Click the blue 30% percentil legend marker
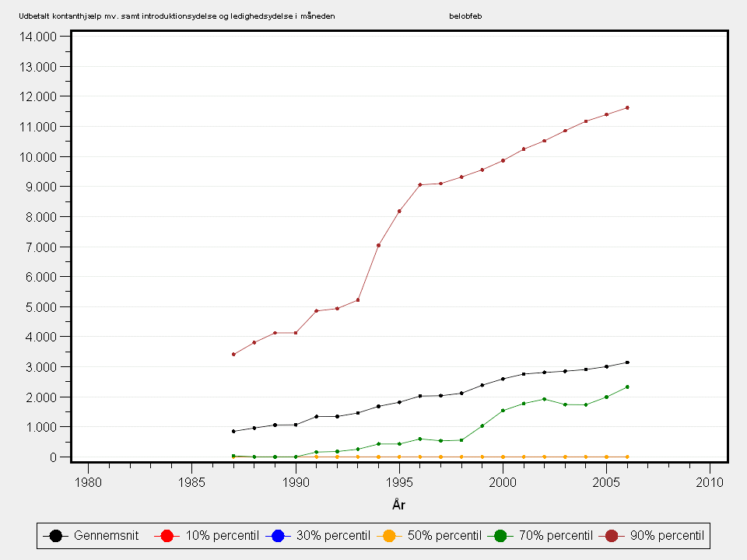The width and height of the screenshot is (747, 560). point(278,535)
